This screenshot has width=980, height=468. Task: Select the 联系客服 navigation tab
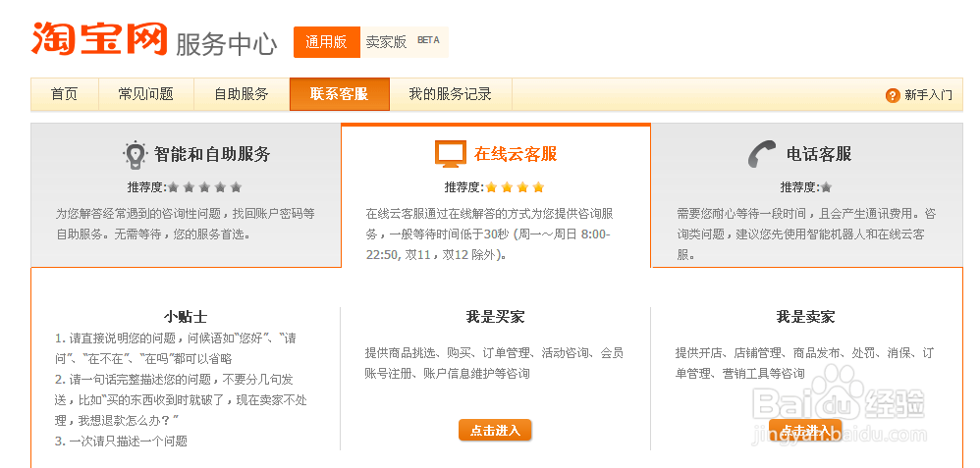[340, 94]
